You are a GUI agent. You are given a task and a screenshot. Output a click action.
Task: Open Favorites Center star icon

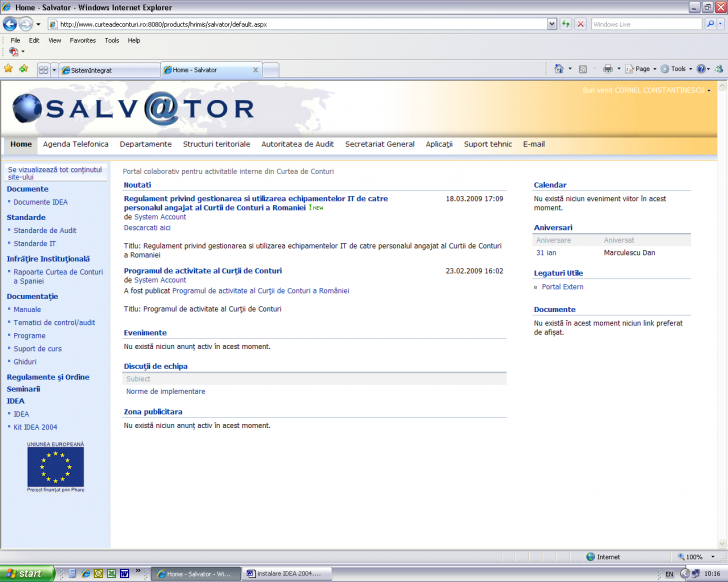[8, 69]
